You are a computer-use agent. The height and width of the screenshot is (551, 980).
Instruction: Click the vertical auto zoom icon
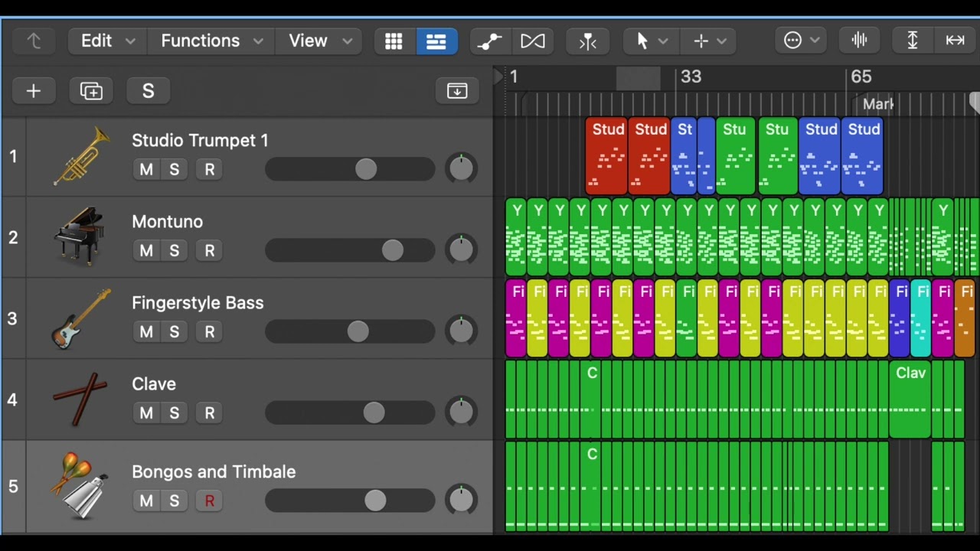click(x=912, y=41)
